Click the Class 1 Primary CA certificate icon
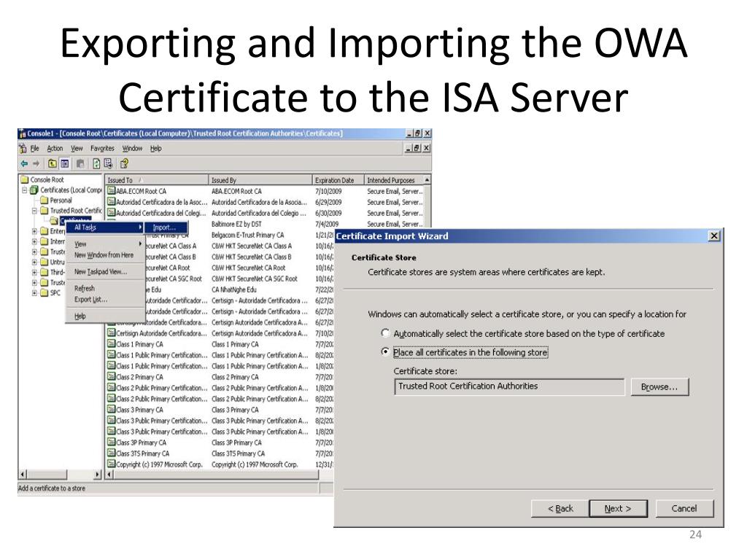Viewport: 747px width, 560px height. [111, 344]
